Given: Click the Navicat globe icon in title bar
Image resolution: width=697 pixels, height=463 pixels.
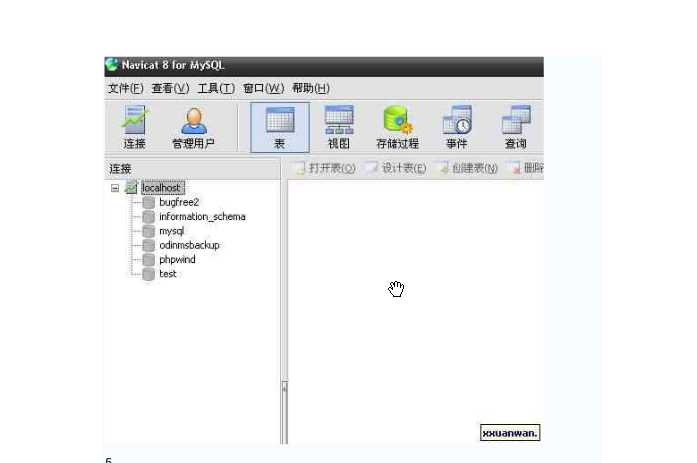Looking at the screenshot, I should coord(112,65).
